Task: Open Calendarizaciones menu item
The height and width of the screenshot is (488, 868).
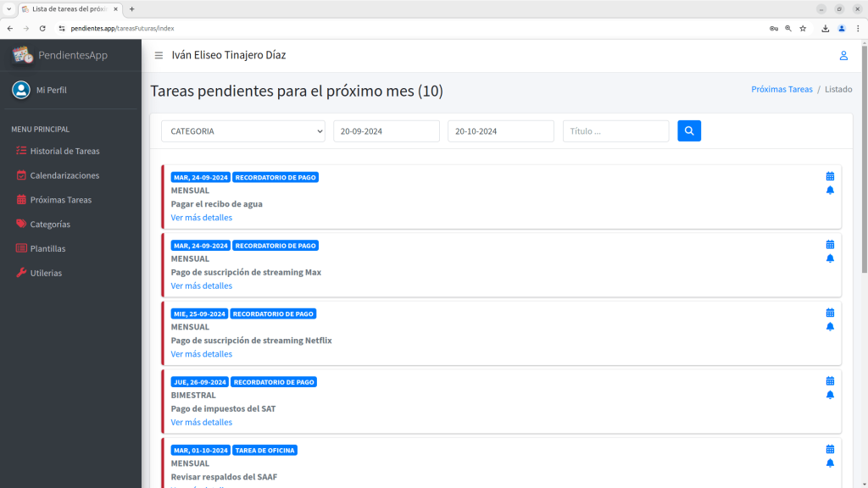Action: click(x=64, y=175)
